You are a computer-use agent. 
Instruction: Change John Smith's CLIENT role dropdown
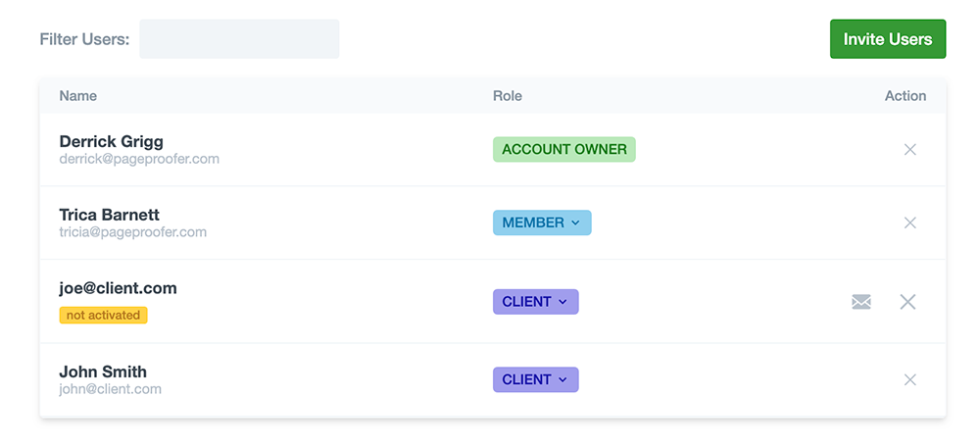coord(535,379)
